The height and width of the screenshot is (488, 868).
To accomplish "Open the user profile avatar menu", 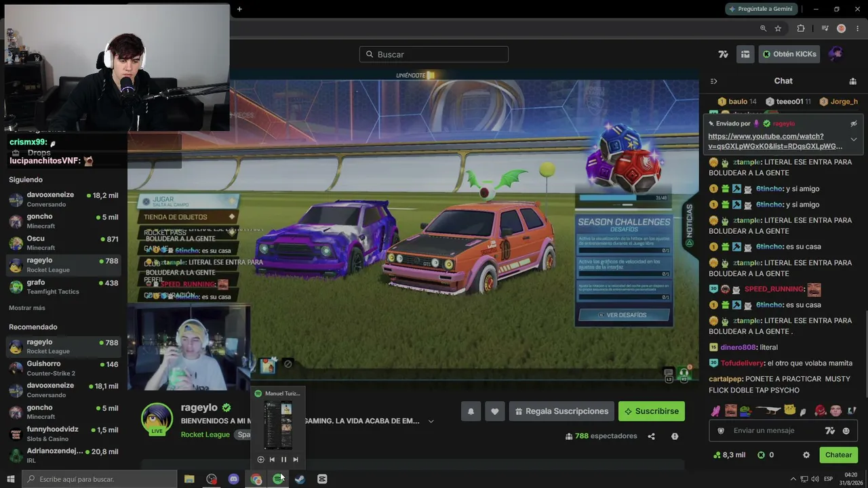I will pyautogui.click(x=835, y=54).
